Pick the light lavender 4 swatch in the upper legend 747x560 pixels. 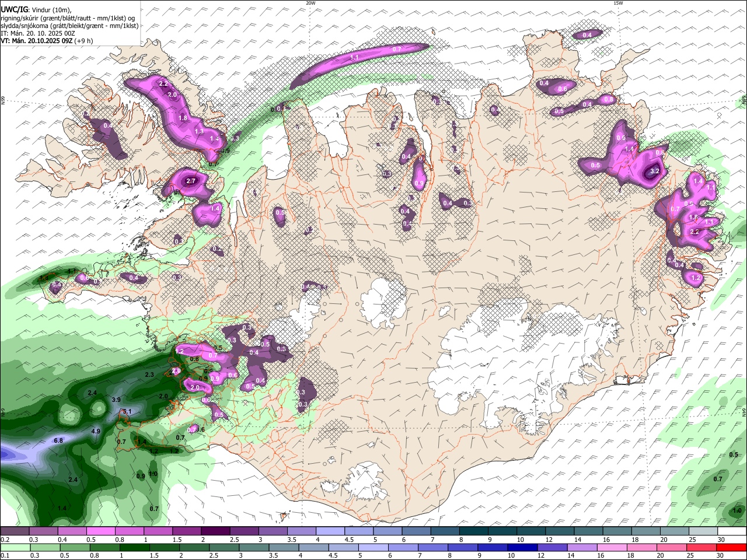[330, 531]
